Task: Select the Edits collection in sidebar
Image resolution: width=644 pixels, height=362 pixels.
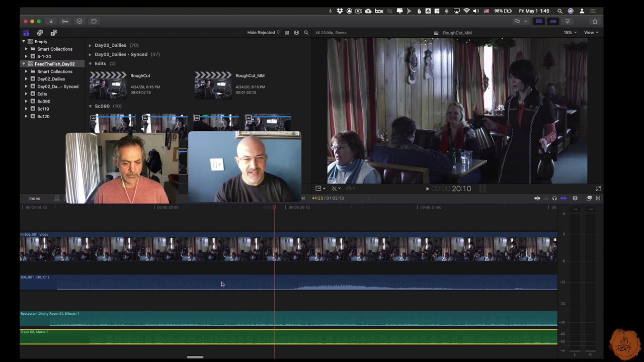Action: tap(42, 94)
